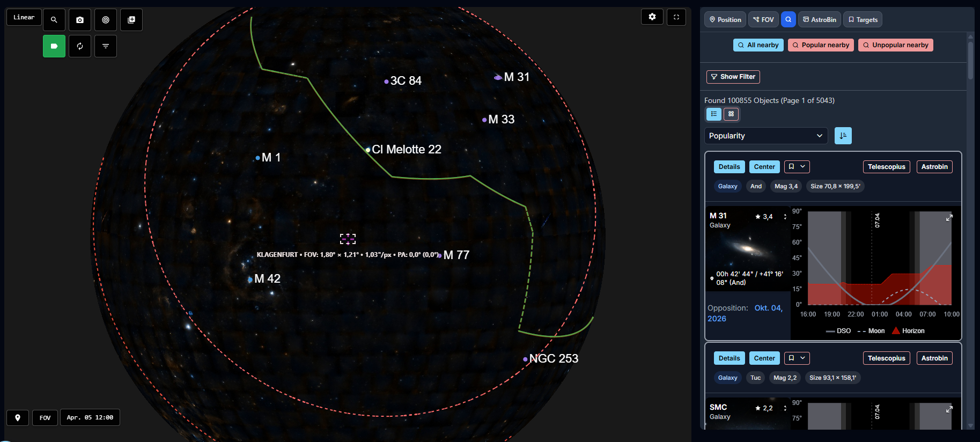Take a snapshot with the camera icon

click(x=80, y=20)
